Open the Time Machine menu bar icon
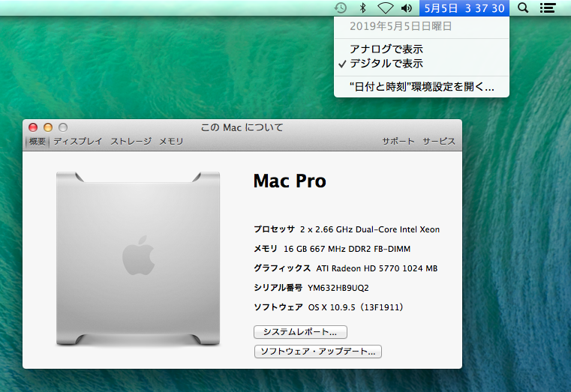The height and width of the screenshot is (392, 571). (341, 8)
